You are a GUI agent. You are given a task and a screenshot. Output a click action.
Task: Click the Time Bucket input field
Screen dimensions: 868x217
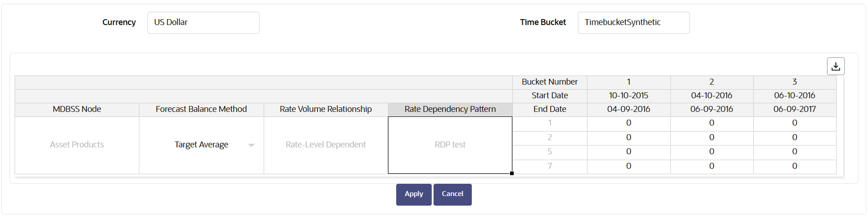(633, 23)
